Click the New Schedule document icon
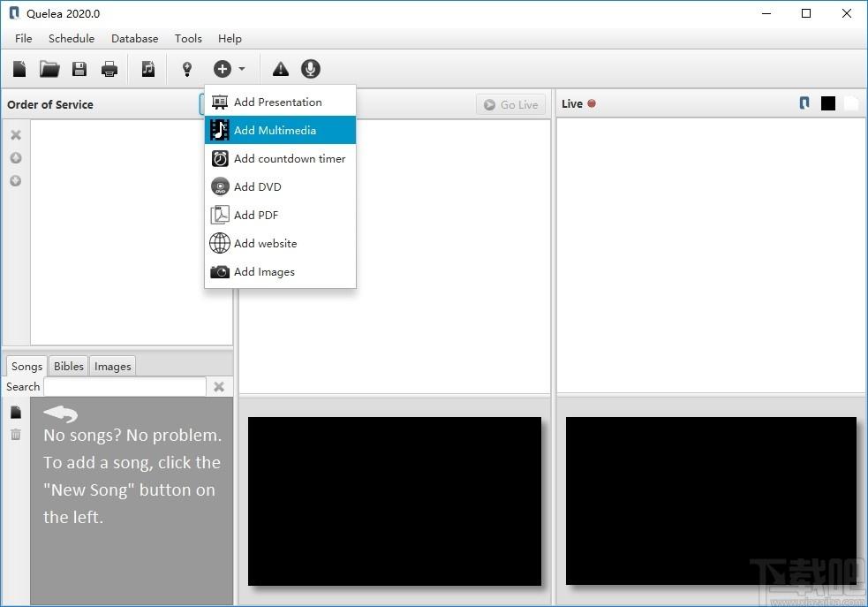The width and height of the screenshot is (868, 607). 19,69
